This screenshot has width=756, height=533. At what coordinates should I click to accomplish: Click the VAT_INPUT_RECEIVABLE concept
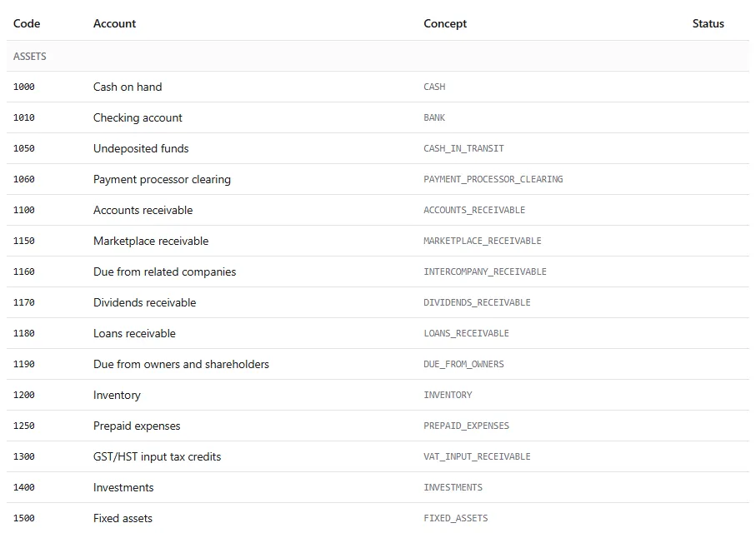(x=477, y=457)
